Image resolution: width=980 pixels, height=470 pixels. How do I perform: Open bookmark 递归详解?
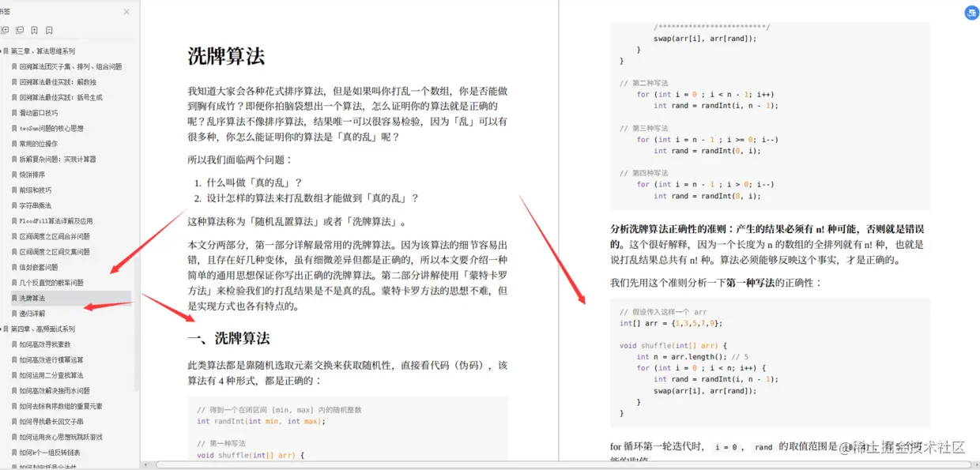tap(32, 314)
